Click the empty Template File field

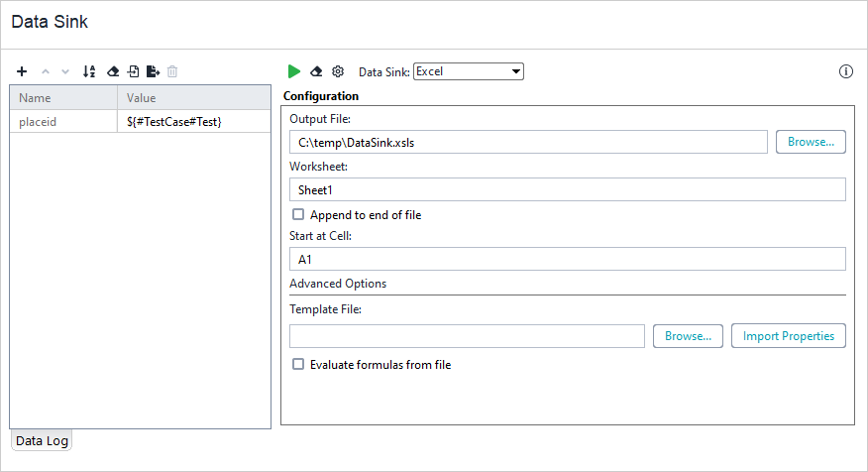pyautogui.click(x=467, y=336)
